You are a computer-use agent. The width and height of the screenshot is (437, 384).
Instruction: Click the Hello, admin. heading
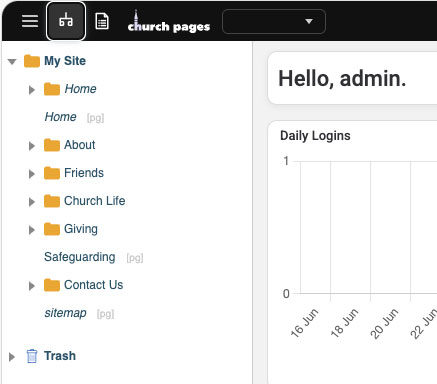[342, 79]
